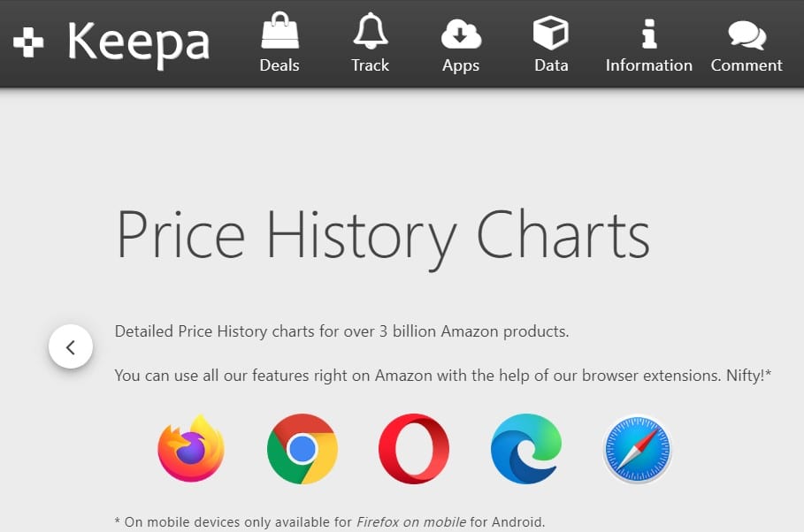Open the Apps menu label
The image size is (804, 532).
(461, 66)
